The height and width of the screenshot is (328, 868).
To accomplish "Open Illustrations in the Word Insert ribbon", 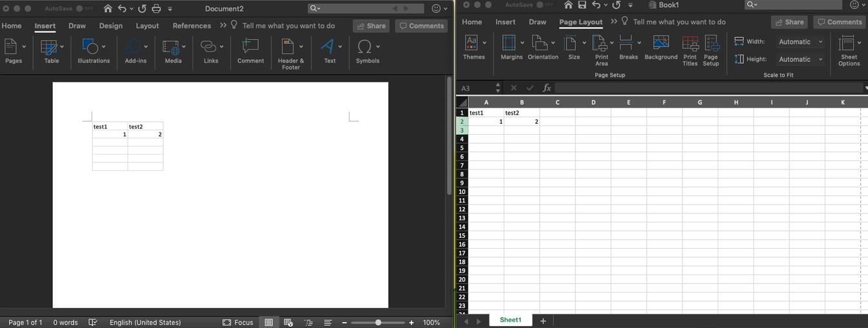I will point(94,52).
